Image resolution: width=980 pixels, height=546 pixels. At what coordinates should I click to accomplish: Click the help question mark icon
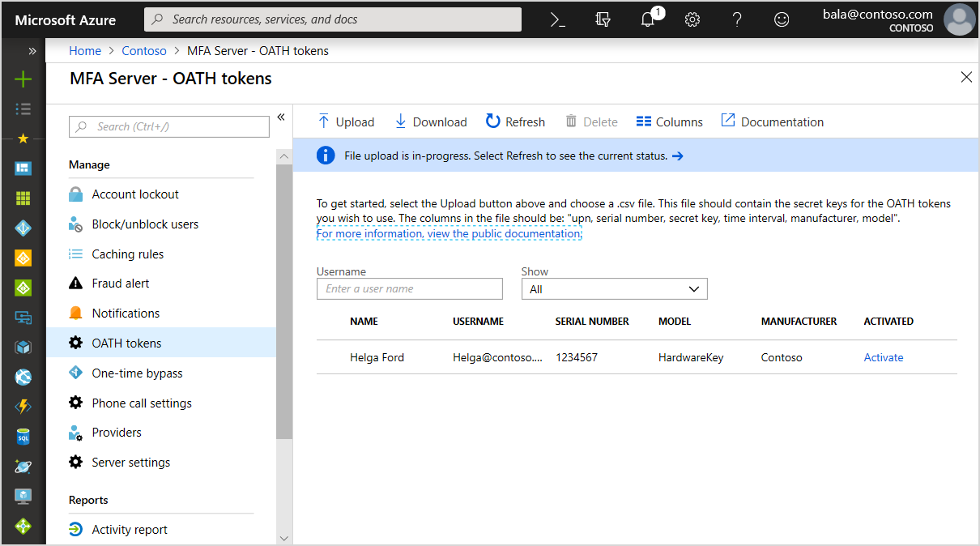coord(737,19)
